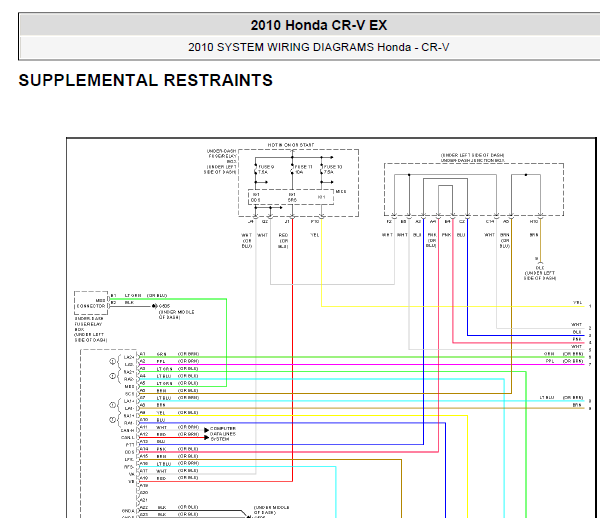Click the '2010 Honda CR-V EX' title

tap(319, 25)
